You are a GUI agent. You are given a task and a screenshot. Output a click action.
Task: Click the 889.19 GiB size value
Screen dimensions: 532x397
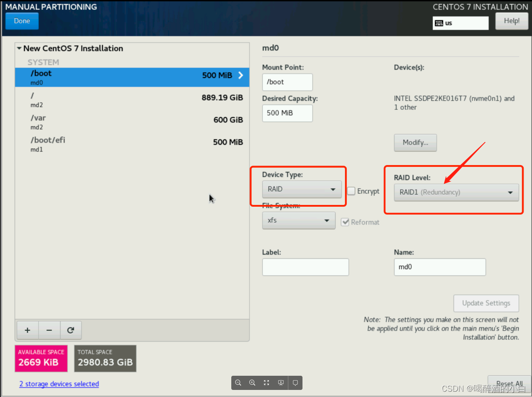pos(222,97)
